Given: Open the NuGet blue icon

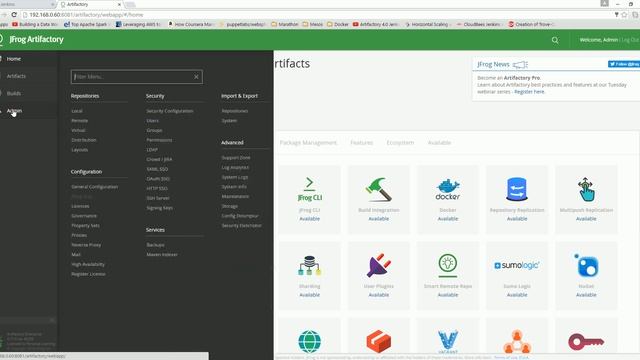Looking at the screenshot, I should coord(586,265).
